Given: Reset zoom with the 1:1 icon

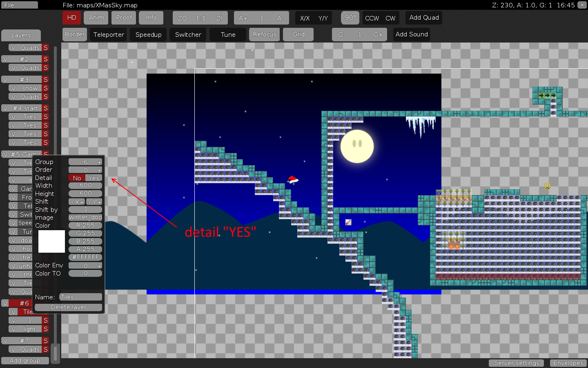Looking at the screenshot, I should [200, 18].
